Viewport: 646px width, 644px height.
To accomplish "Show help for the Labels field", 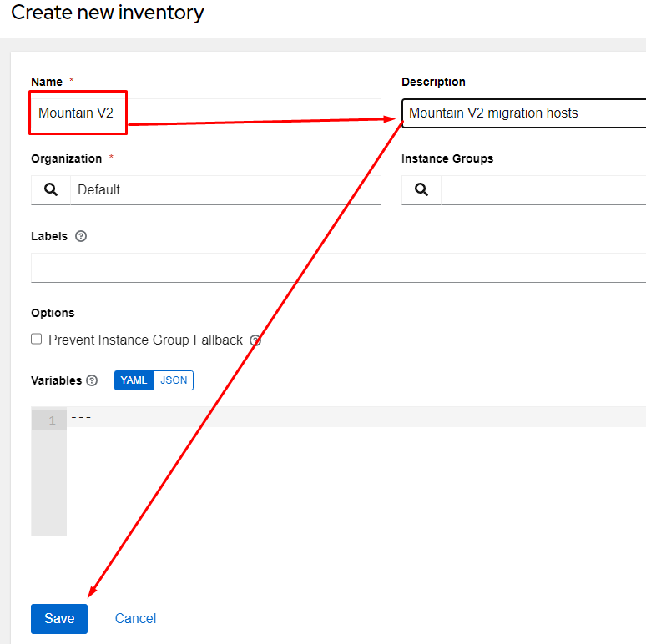I will [81, 236].
